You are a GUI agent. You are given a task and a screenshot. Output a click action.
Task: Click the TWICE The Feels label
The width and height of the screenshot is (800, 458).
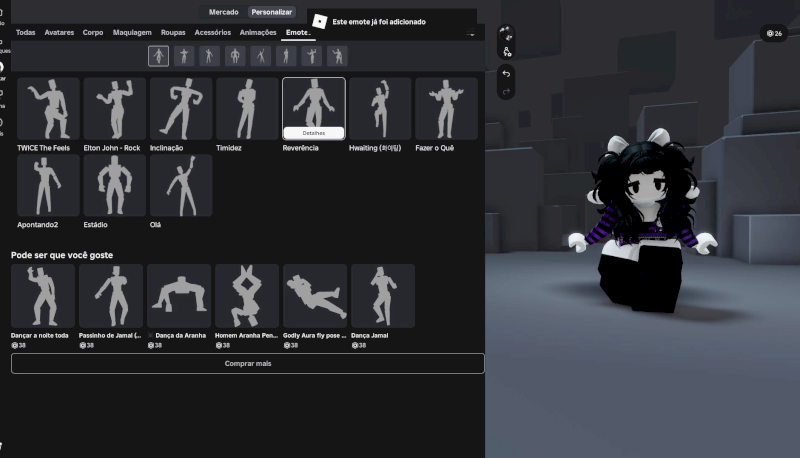click(x=43, y=148)
